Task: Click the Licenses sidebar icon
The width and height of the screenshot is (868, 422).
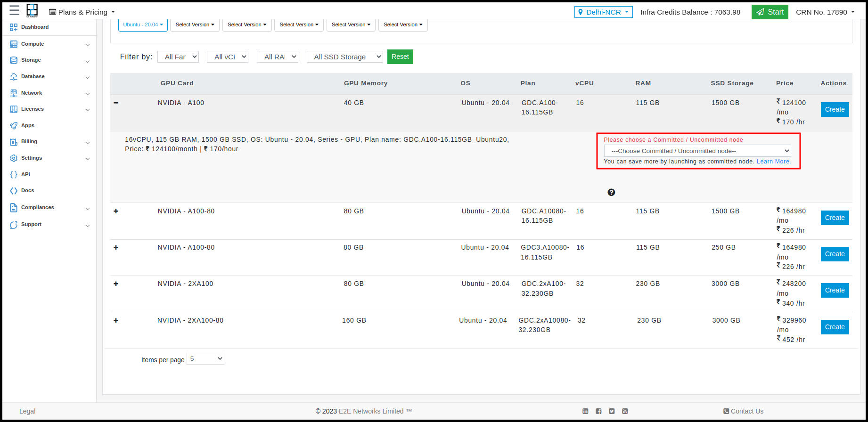Action: coord(14,109)
